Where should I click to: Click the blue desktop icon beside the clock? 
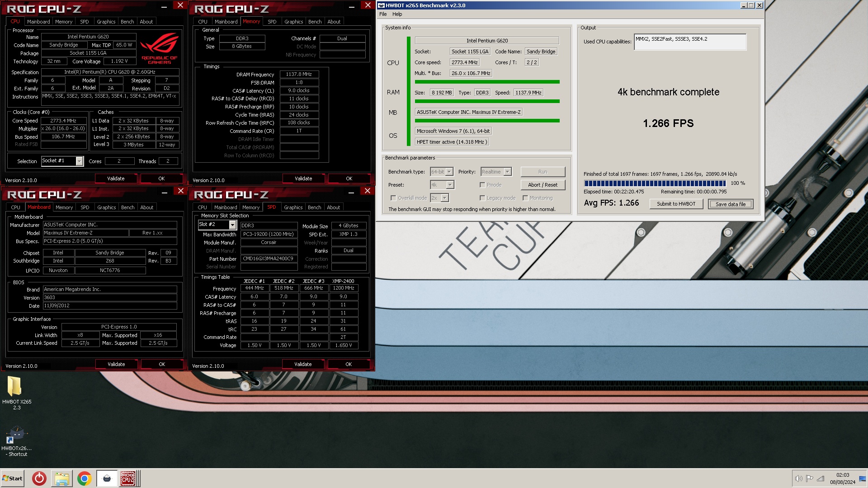tap(863, 479)
